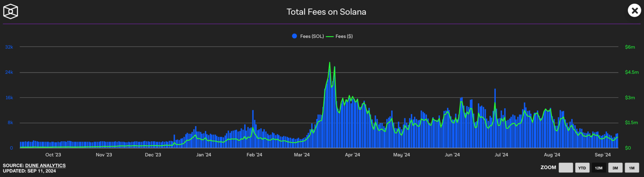Hide the Fees ($) green line series

339,36
